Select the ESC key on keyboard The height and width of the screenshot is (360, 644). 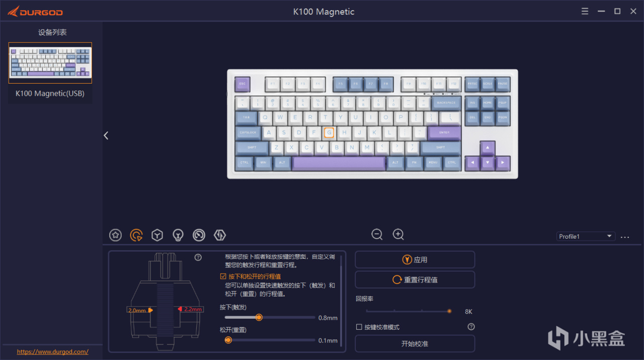243,84
